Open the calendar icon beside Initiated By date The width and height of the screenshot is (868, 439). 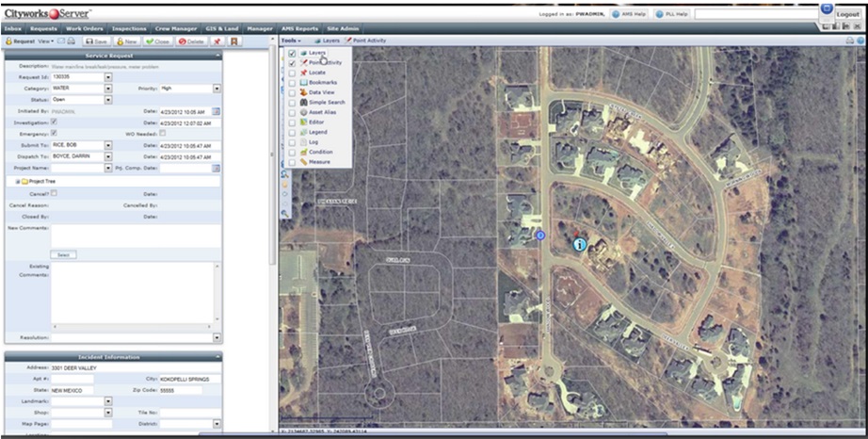click(x=216, y=111)
